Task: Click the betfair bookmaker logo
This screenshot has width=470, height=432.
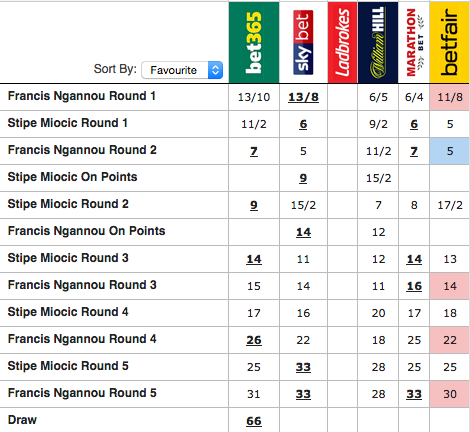Action: 449,42
